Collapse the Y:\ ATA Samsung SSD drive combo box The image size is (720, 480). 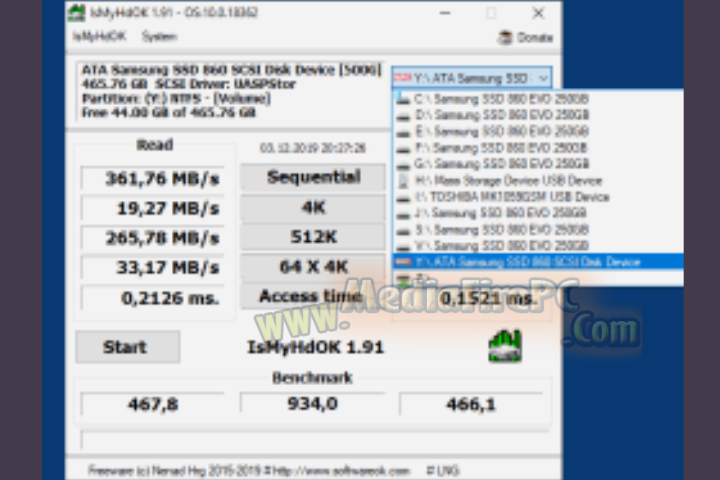click(x=543, y=78)
